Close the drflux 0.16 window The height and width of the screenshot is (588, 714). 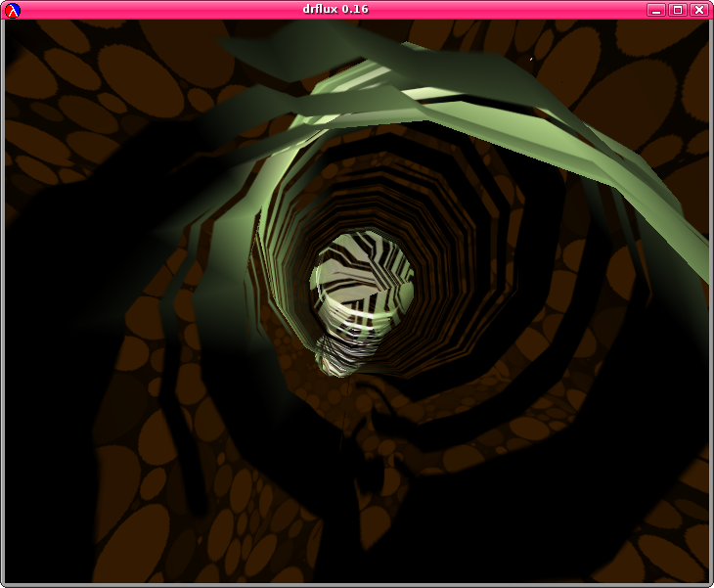(x=699, y=10)
